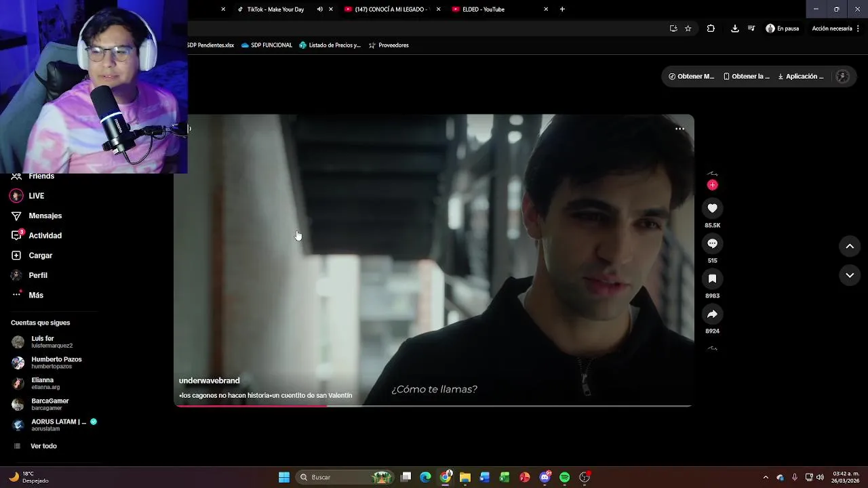Open Discord from the taskbar
This screenshot has width=868, height=488.
coord(545,477)
